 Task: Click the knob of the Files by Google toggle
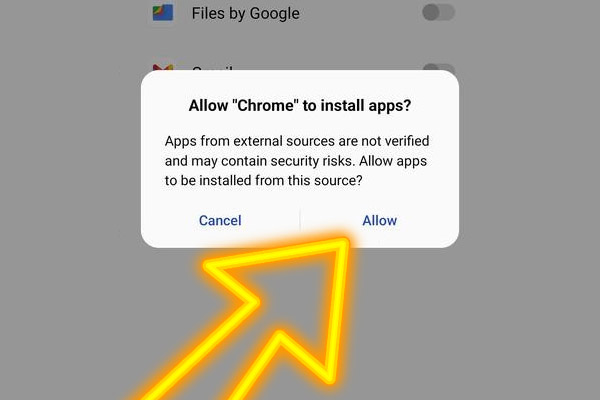[x=431, y=13]
